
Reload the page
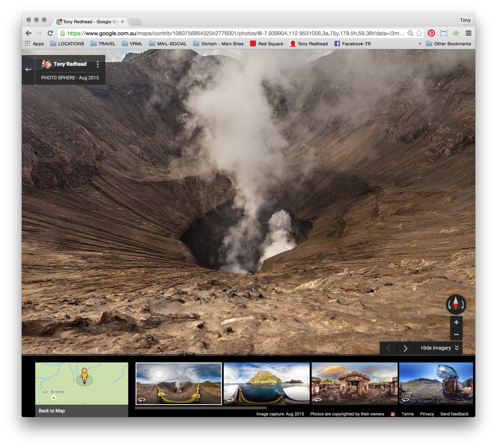pos(50,33)
